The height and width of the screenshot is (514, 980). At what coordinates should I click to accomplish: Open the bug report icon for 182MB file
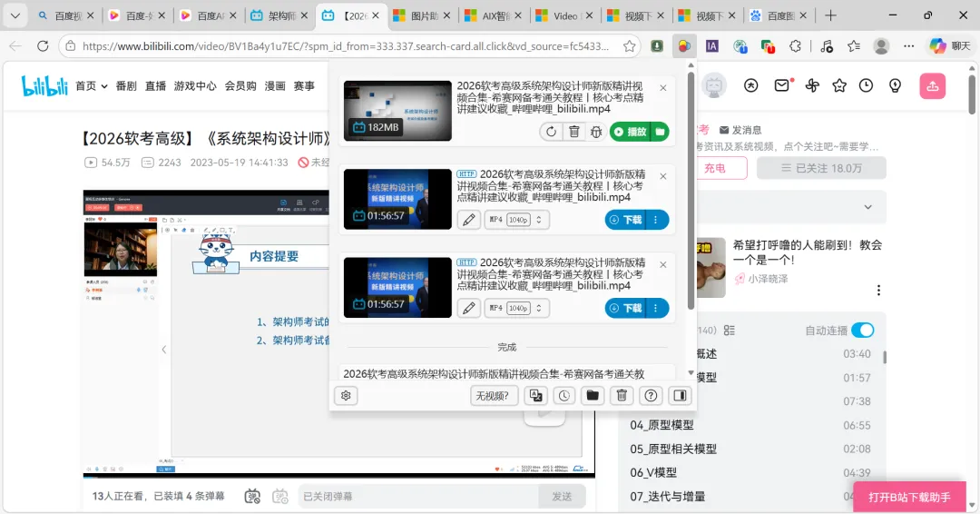point(596,132)
